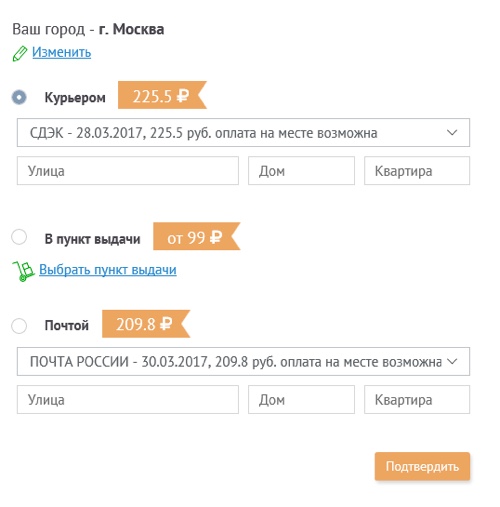Focus the courier Улица input field
The height and width of the screenshot is (507, 500).
pyautogui.click(x=128, y=171)
